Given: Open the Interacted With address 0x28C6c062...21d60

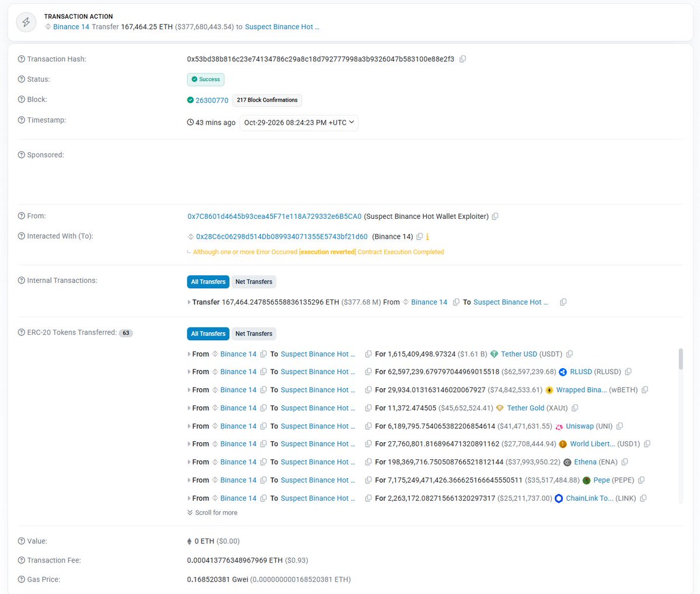Looking at the screenshot, I should pyautogui.click(x=282, y=236).
